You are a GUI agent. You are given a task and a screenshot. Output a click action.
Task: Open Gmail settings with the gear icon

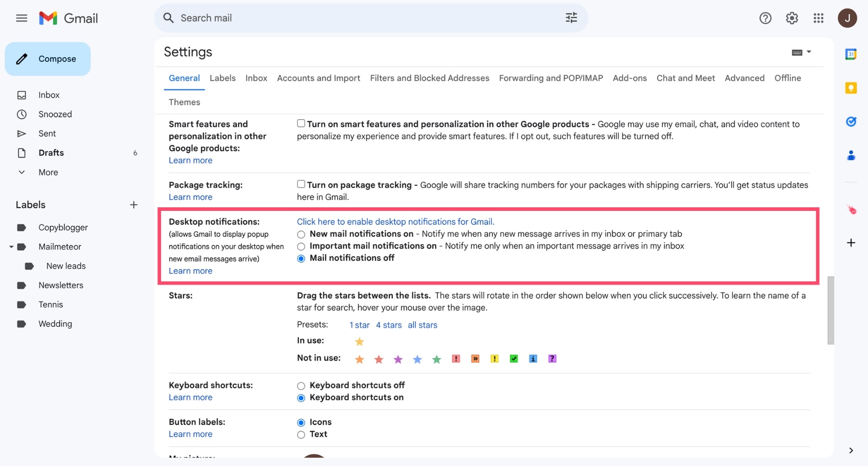click(x=792, y=18)
